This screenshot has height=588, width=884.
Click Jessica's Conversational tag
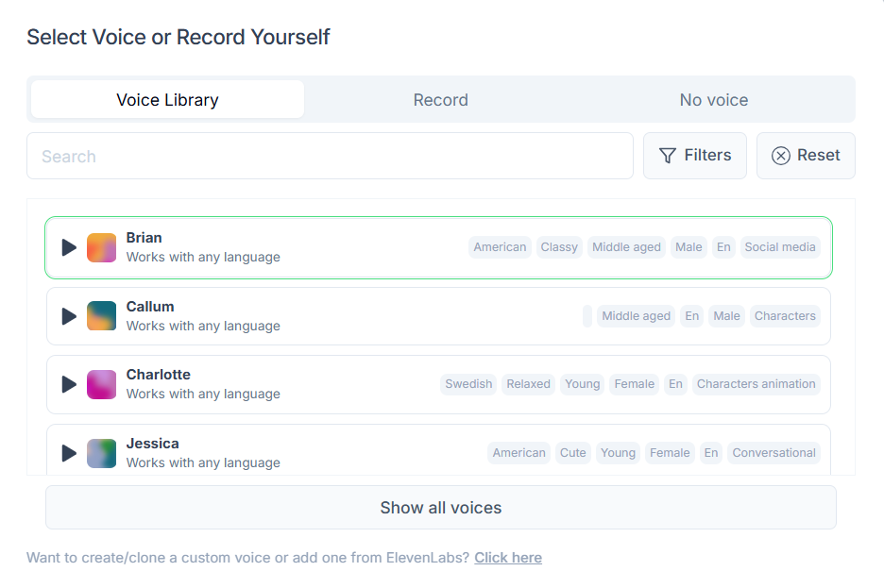click(x=773, y=453)
